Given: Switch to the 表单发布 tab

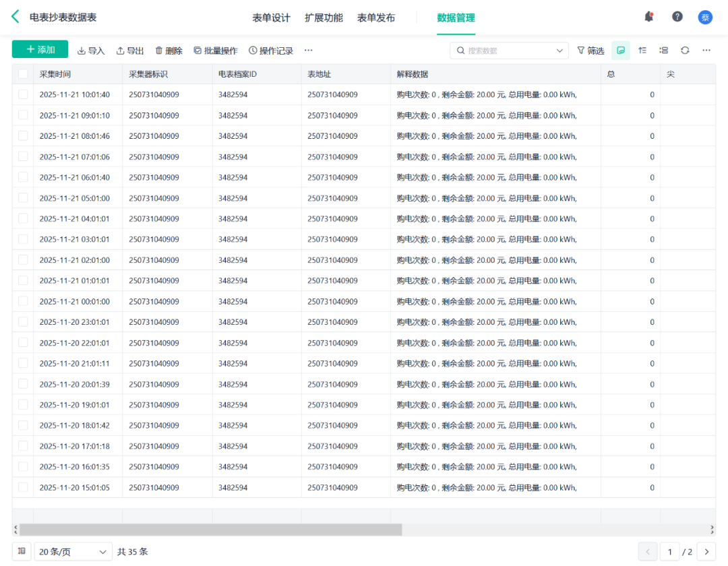Looking at the screenshot, I should 376,18.
